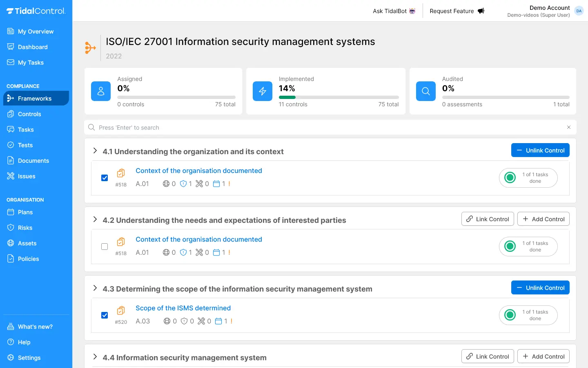Viewport: 588px width, 368px height.
Task: Focus the Press 'Enter' to search field
Action: [327, 128]
